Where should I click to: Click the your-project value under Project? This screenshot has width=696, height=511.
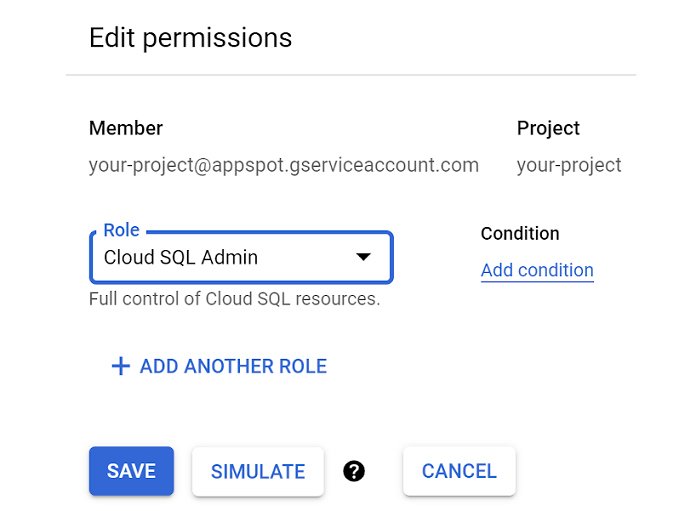tap(569, 165)
